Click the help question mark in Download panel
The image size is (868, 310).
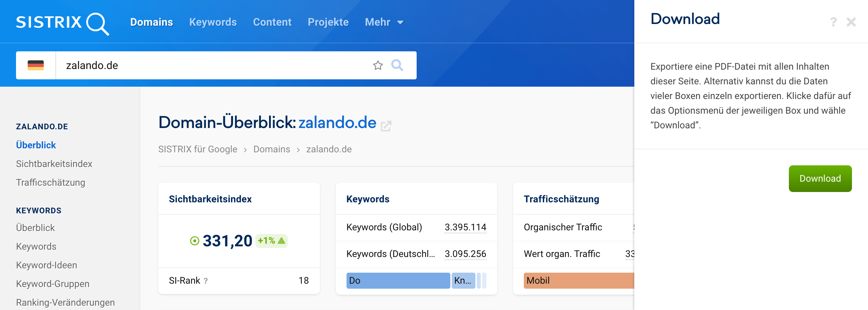[833, 22]
